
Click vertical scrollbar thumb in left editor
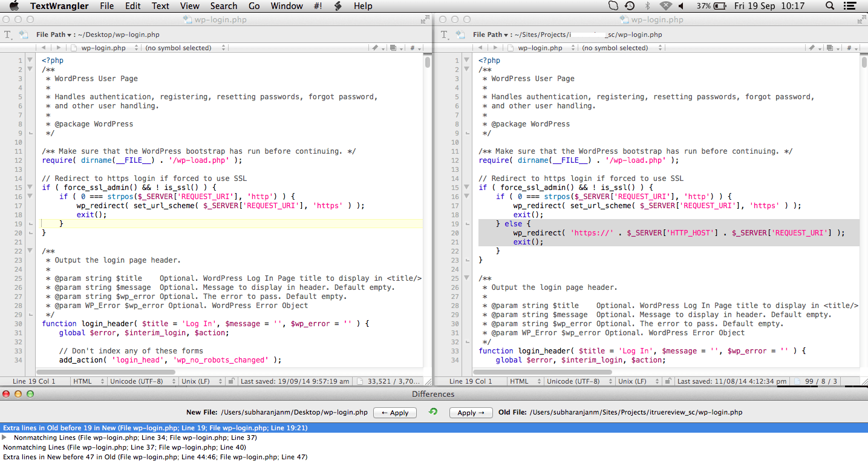428,62
